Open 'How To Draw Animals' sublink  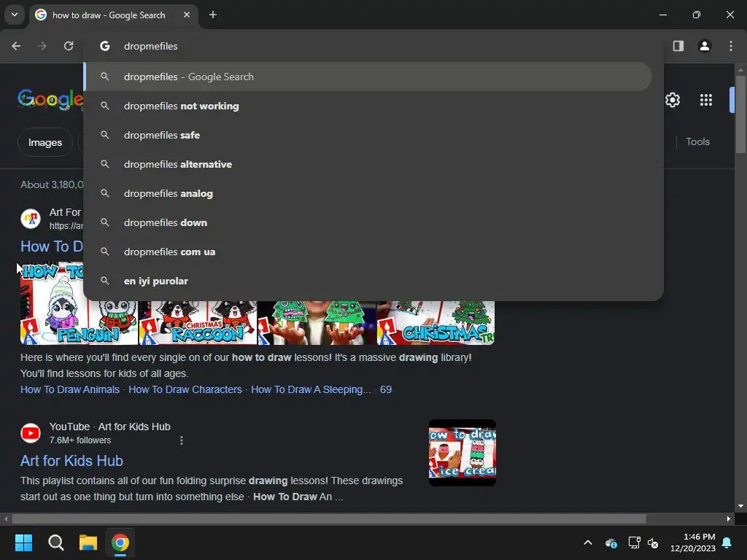tap(70, 389)
